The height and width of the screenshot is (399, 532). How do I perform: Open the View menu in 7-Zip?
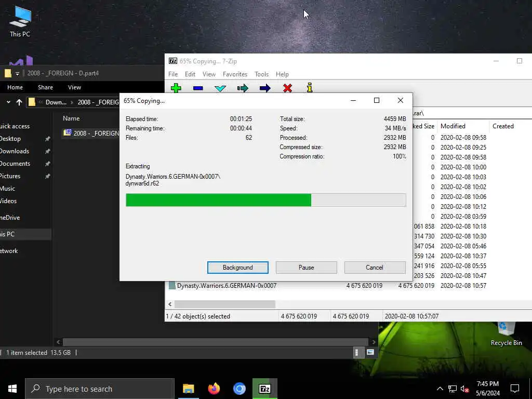click(x=209, y=74)
